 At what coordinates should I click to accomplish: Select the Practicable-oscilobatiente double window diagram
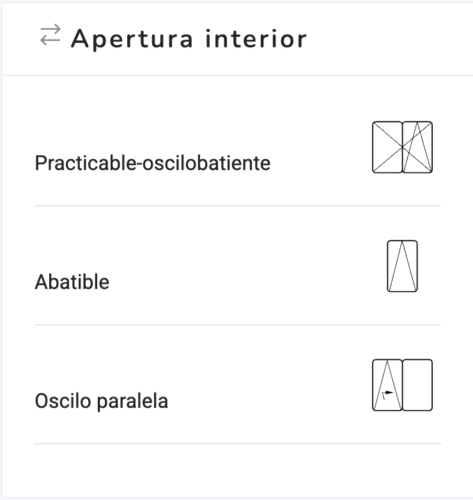[x=402, y=147]
